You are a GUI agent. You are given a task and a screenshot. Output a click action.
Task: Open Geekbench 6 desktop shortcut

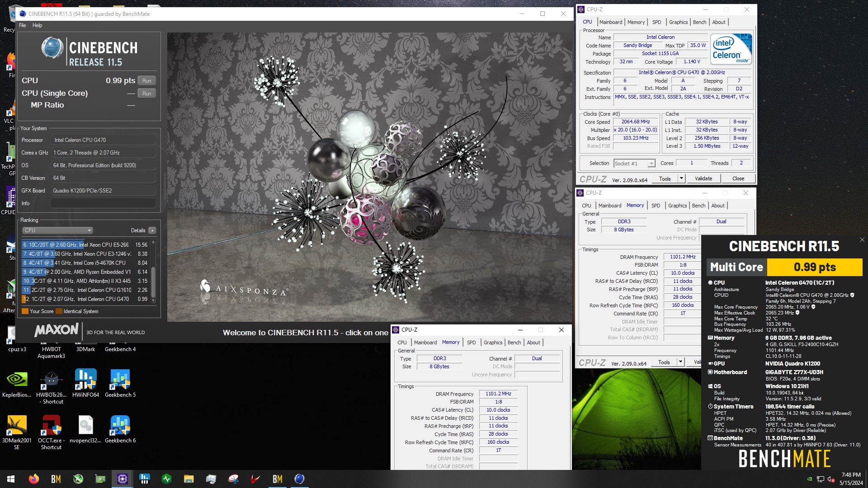tap(120, 429)
